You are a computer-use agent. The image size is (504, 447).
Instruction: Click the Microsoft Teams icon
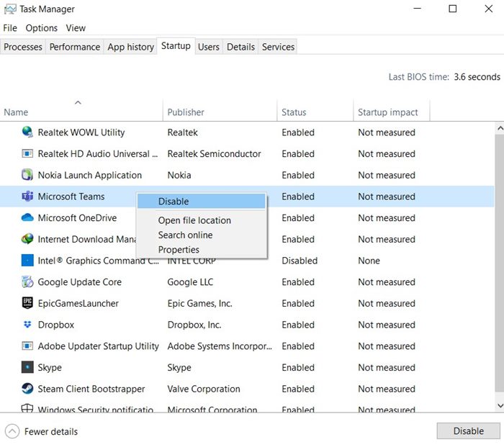pyautogui.click(x=27, y=196)
